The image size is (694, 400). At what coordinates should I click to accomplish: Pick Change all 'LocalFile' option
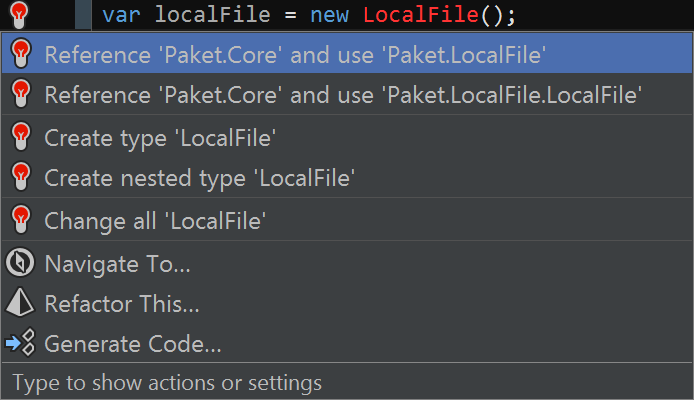pyautogui.click(x=347, y=220)
